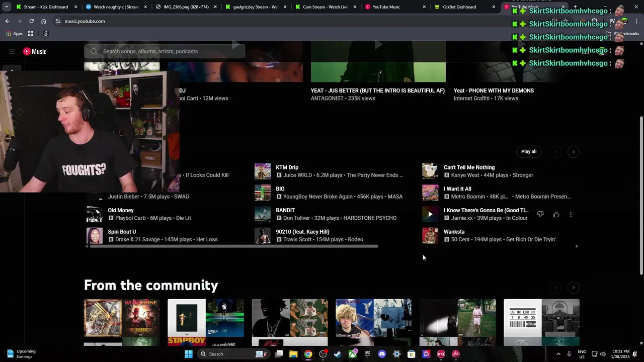Open the YouTube Music hamburger menu
The width and height of the screenshot is (644, 362).
pos(12,51)
